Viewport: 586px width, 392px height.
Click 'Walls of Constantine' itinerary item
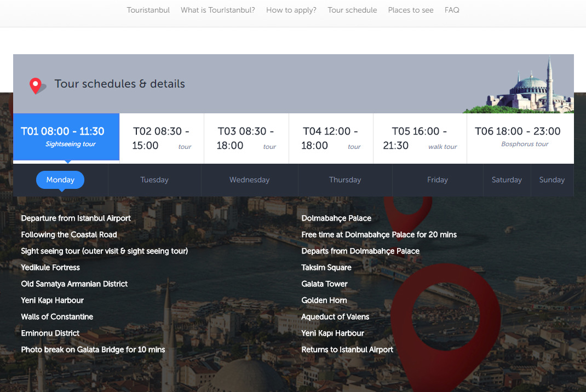click(57, 317)
